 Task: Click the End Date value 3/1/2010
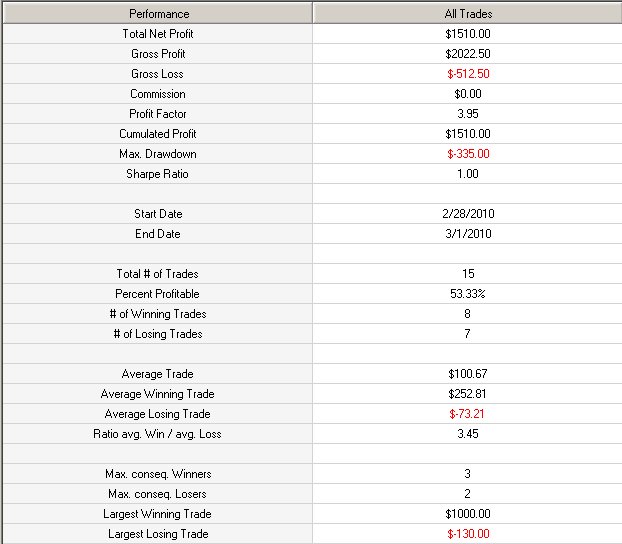click(x=468, y=234)
